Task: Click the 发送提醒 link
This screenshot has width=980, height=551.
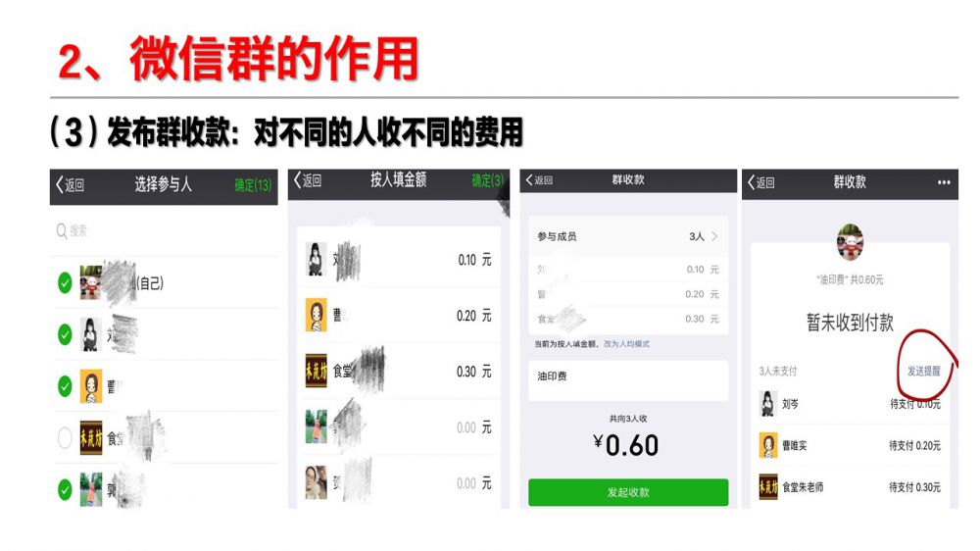Action: [x=924, y=371]
